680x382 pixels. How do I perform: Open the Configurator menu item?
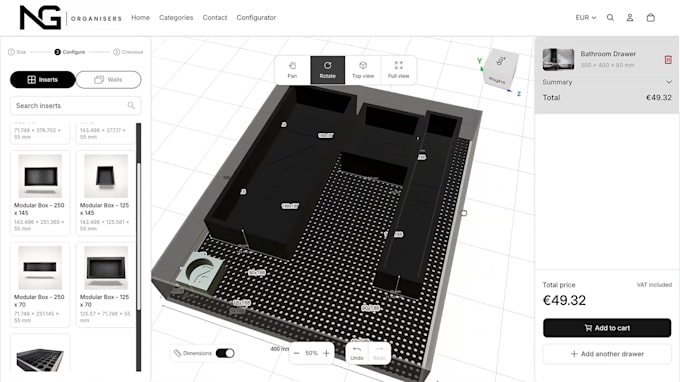256,17
